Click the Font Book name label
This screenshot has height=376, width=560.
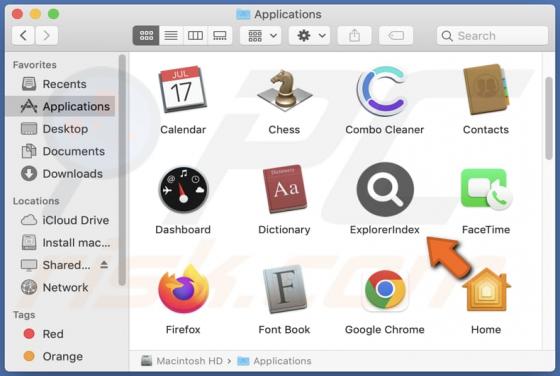(284, 330)
